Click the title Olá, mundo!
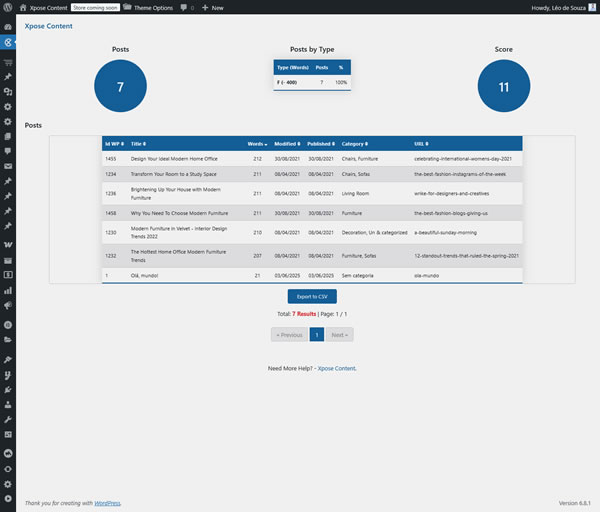Image resolution: width=600 pixels, height=512 pixels. click(144, 276)
